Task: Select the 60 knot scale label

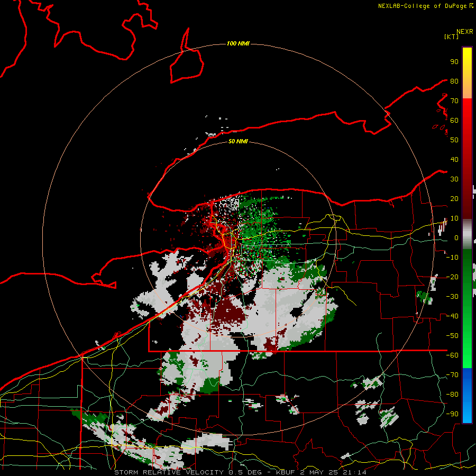Action: pos(454,120)
